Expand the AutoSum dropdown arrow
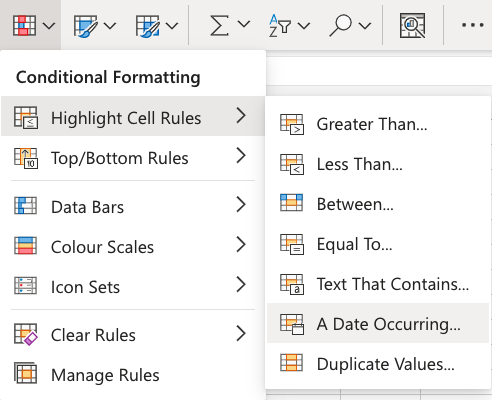The width and height of the screenshot is (492, 400). [244, 25]
